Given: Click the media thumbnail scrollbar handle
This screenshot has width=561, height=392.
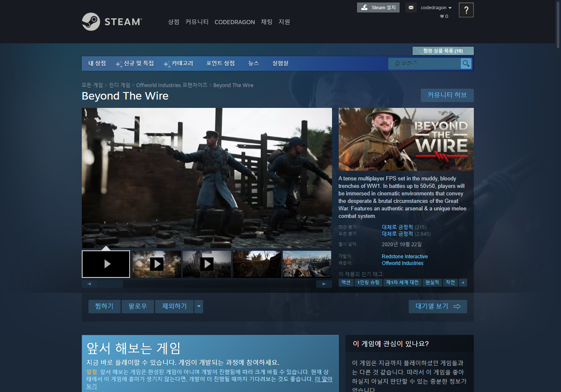Looking at the screenshot, I should (110, 284).
